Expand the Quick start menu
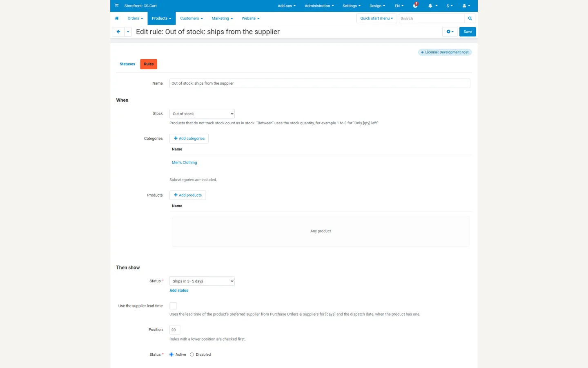The image size is (588, 368). pyautogui.click(x=376, y=18)
